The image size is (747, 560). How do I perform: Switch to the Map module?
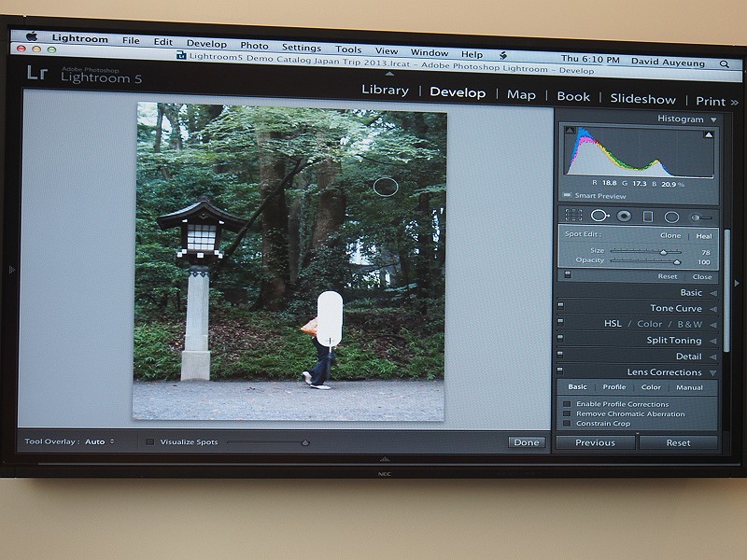pos(521,95)
